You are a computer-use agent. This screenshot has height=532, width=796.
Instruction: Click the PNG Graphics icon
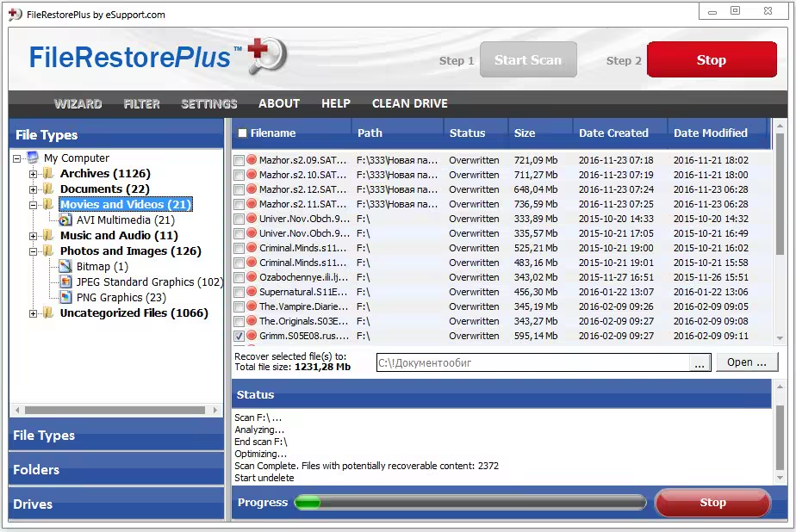coord(65,297)
